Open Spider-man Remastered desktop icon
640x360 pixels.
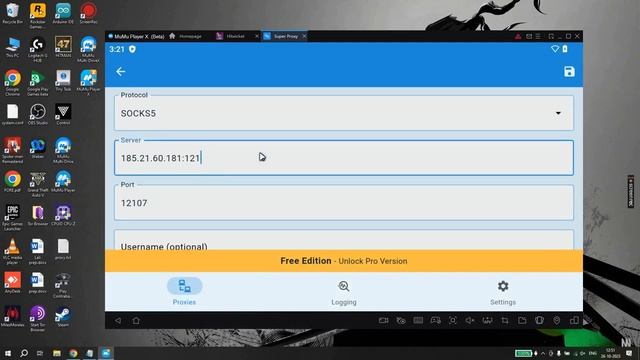pos(12,150)
